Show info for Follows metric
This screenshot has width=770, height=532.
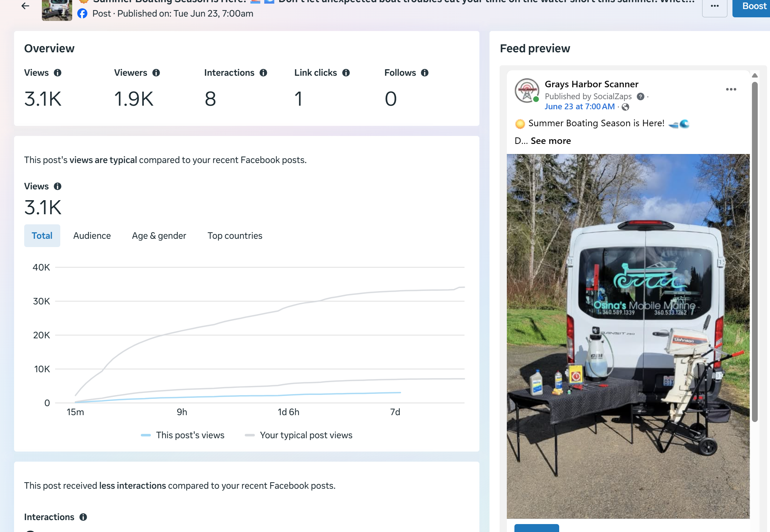pyautogui.click(x=425, y=72)
